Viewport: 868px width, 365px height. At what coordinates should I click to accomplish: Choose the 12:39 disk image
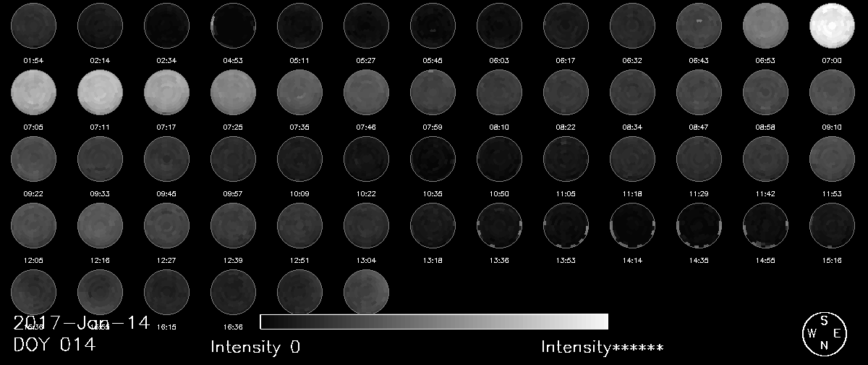233,225
